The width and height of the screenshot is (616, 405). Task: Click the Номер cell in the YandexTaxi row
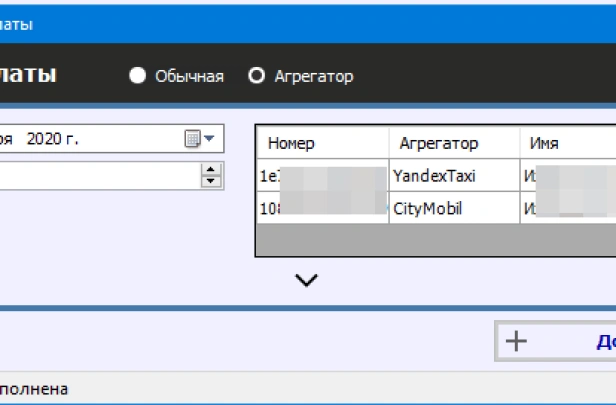coord(322,176)
